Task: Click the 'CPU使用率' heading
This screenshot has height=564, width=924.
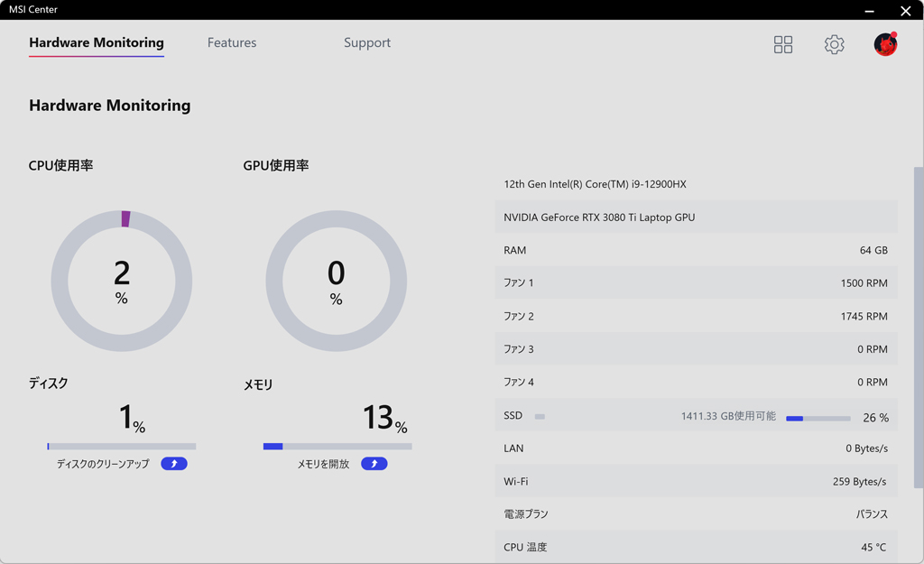Action: (x=60, y=166)
